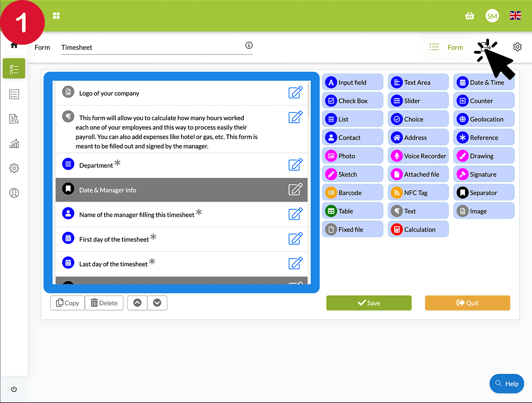532x403 pixels.
Task: Move selected element up
Action: (137, 303)
